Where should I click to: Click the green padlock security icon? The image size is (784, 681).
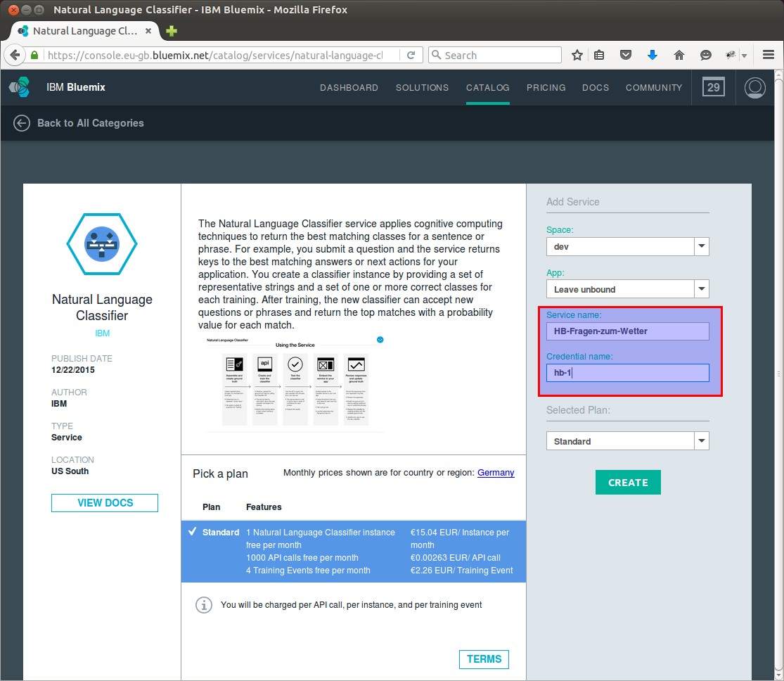[x=34, y=55]
